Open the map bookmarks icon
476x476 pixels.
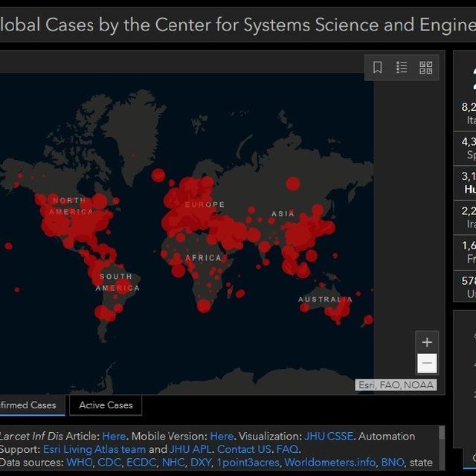378,68
